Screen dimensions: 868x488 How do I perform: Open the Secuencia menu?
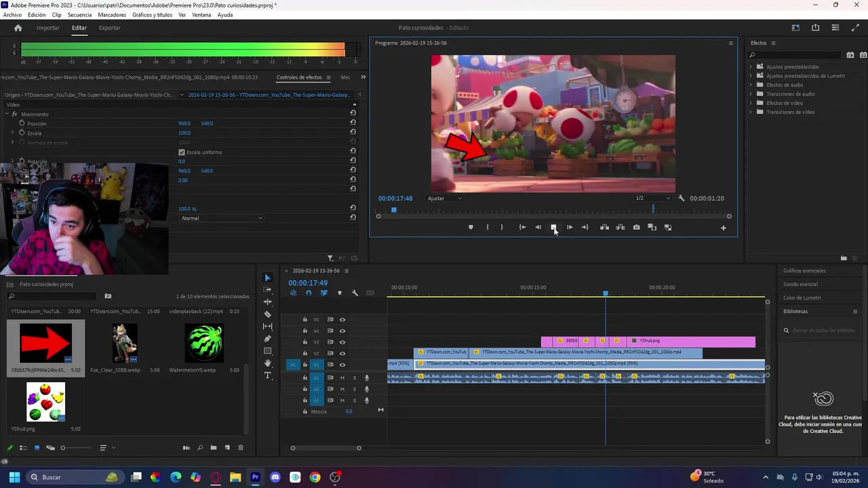point(79,15)
